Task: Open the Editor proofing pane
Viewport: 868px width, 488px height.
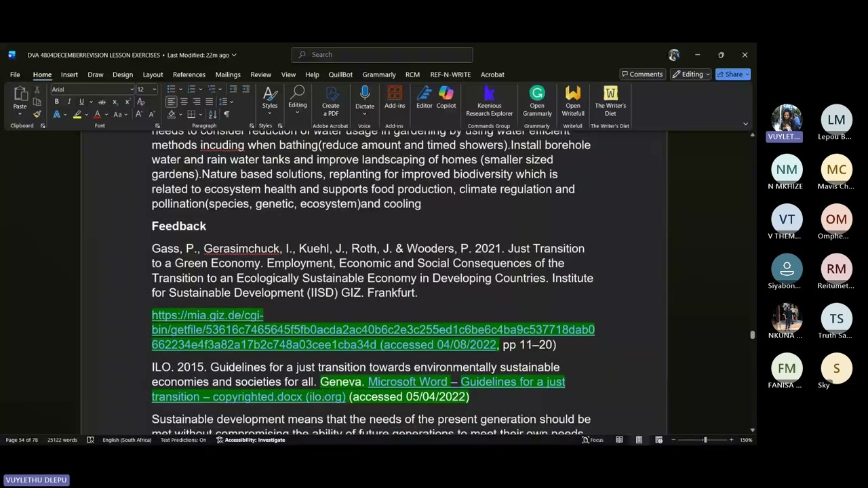Action: pyautogui.click(x=425, y=98)
